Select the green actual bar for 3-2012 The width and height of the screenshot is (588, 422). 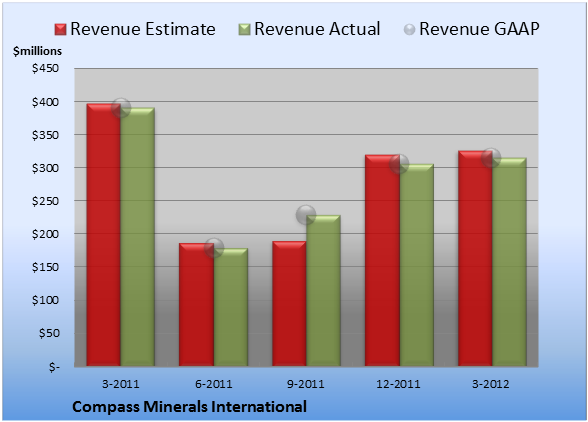point(510,262)
